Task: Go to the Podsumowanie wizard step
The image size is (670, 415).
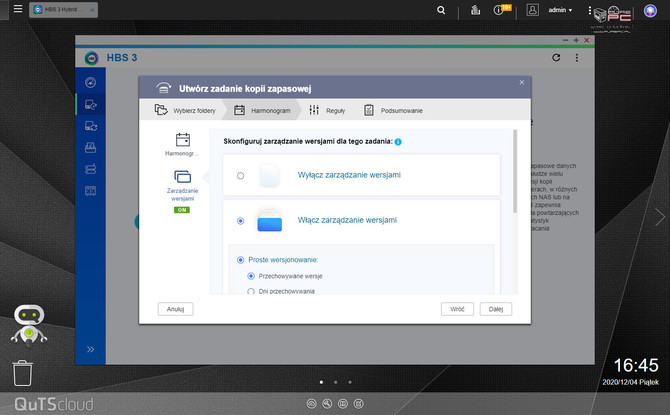Action: tap(393, 110)
